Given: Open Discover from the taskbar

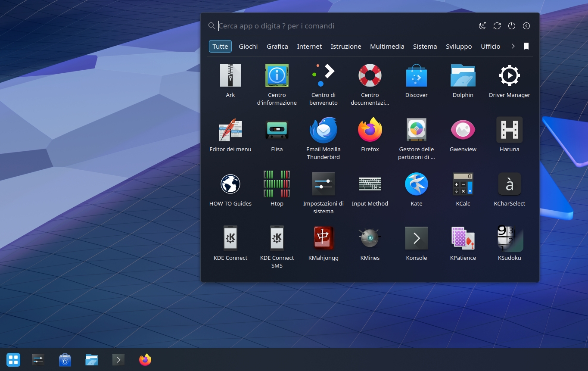Looking at the screenshot, I should pos(65,359).
